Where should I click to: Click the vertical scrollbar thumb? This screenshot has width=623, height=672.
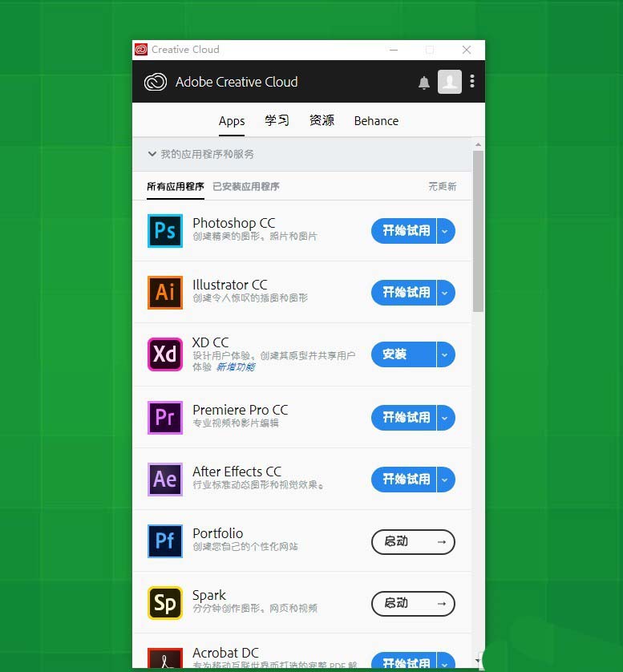478,231
